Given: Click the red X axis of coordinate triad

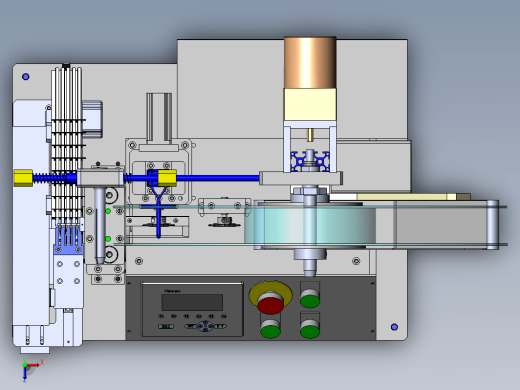Looking at the screenshot, I should [x=34, y=365].
